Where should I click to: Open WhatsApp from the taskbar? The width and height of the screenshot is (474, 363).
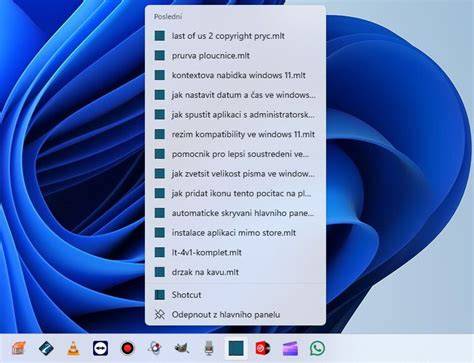317,348
